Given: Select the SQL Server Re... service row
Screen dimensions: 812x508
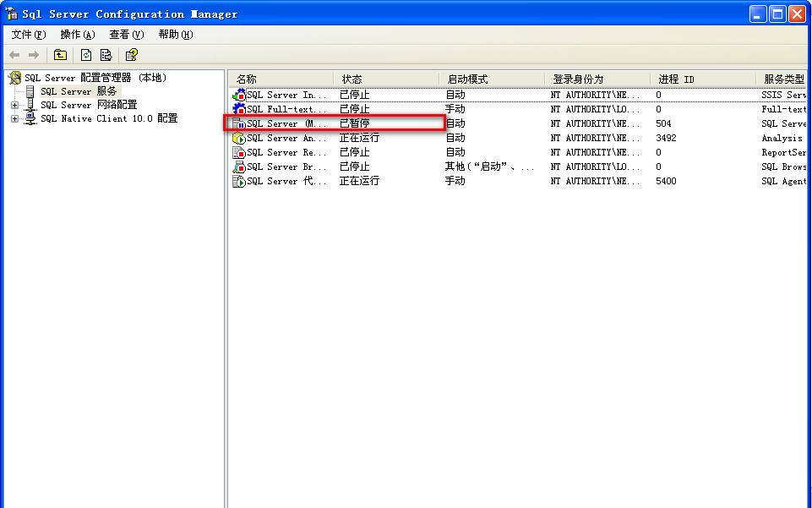Looking at the screenshot, I should [x=518, y=152].
